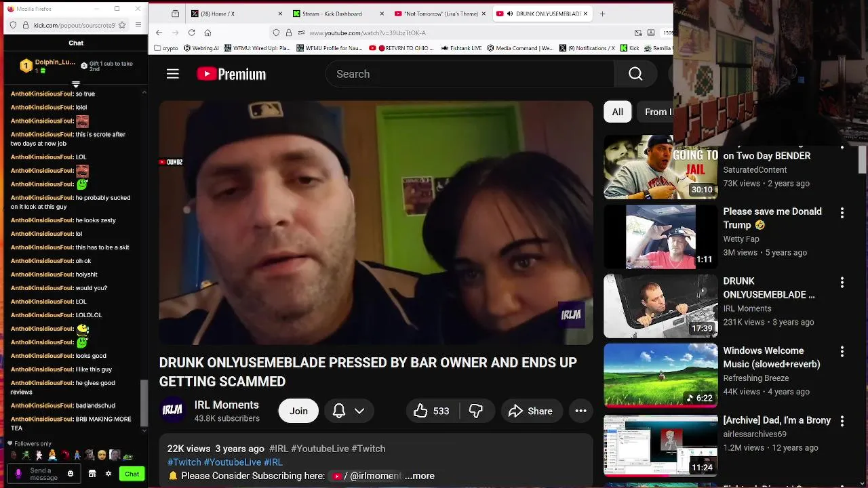This screenshot has width=868, height=488.
Task: Focus the YouTube search field
Action: (x=470, y=74)
